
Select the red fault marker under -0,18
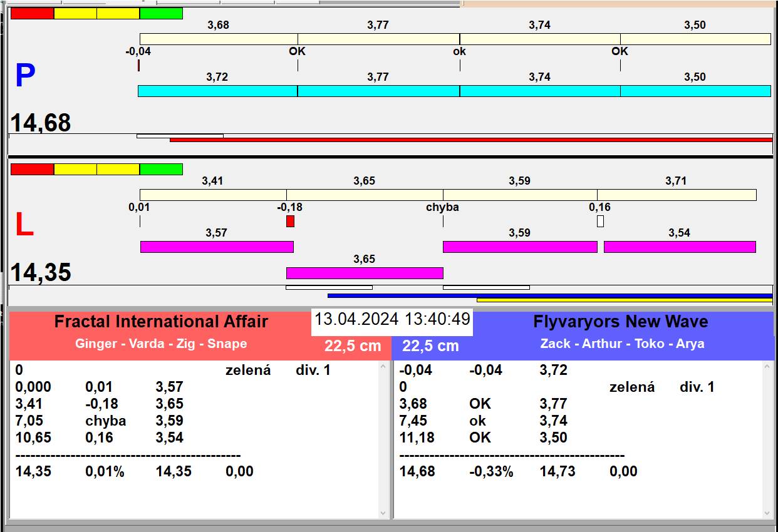290,221
